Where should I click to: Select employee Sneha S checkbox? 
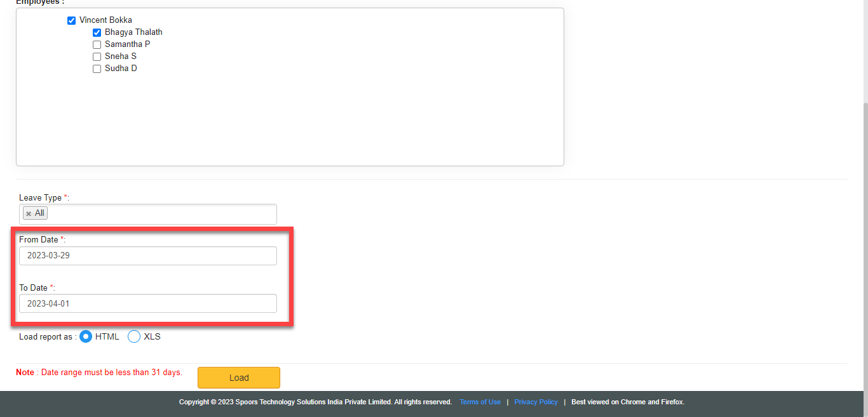[97, 56]
